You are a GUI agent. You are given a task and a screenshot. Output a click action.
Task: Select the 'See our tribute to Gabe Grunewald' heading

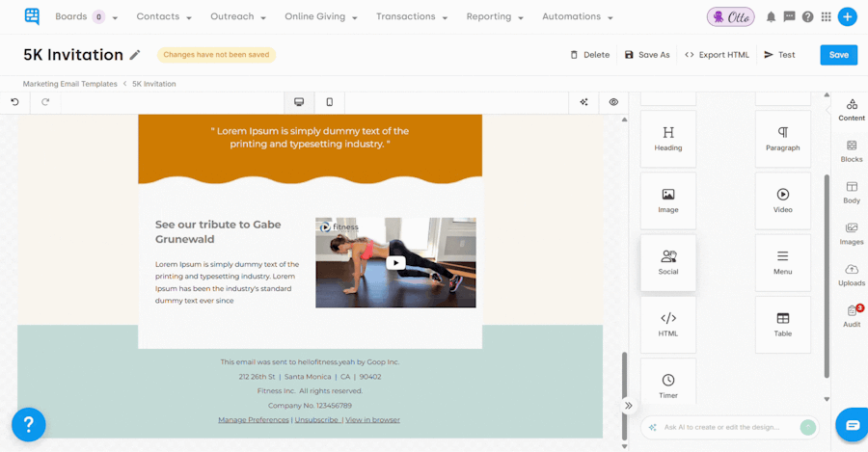pos(218,232)
